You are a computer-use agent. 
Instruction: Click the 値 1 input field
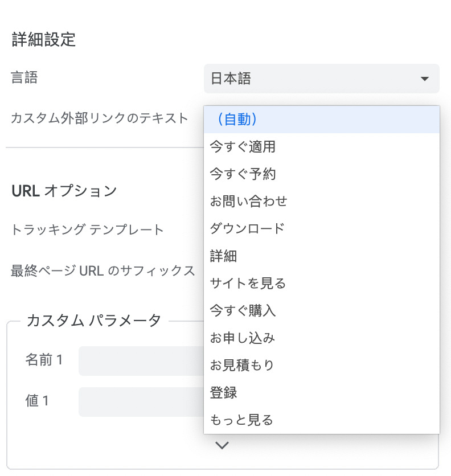point(140,401)
